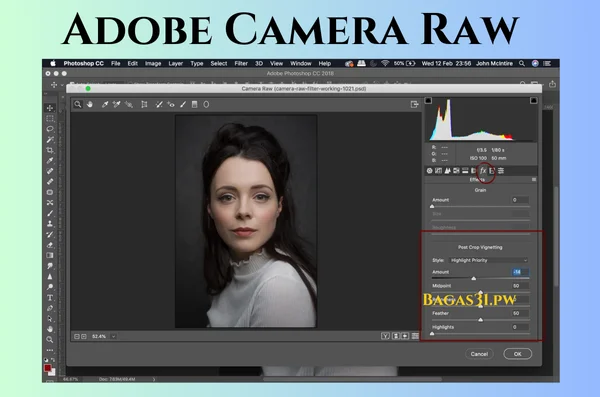Viewport: 600px width, 397px height.
Task: Select the Radial Filter tool
Action: [206, 104]
